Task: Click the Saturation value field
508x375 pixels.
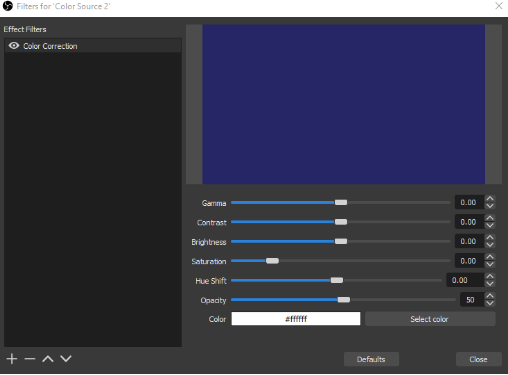Action: click(470, 261)
